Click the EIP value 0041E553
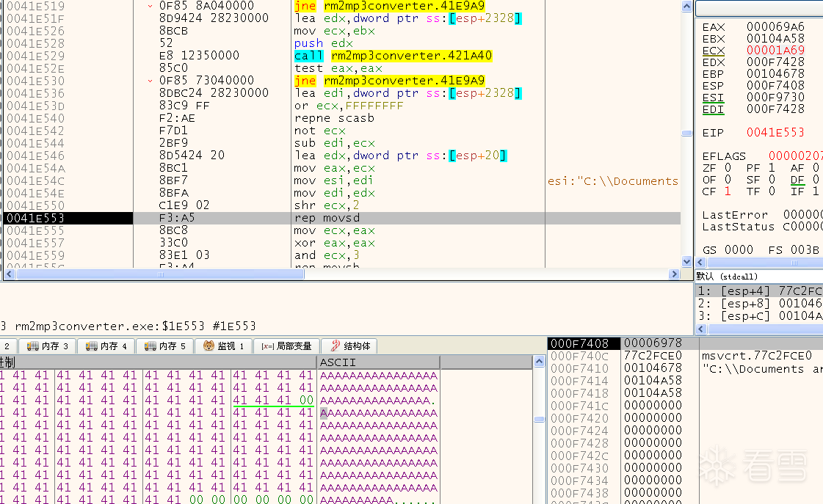This screenshot has width=823, height=504. [x=775, y=133]
